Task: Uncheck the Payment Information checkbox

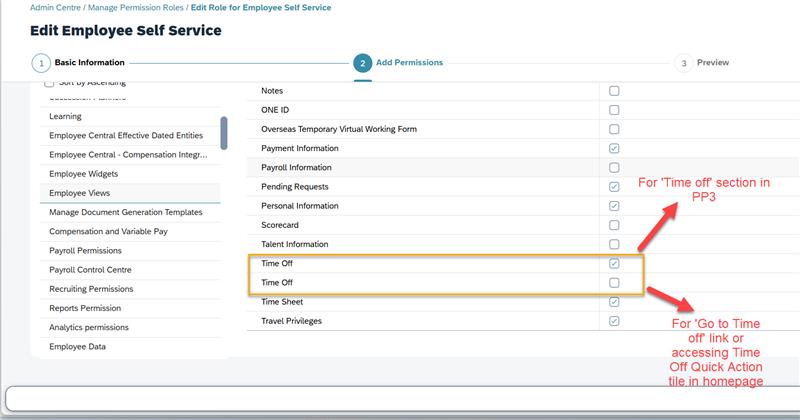Action: click(614, 149)
